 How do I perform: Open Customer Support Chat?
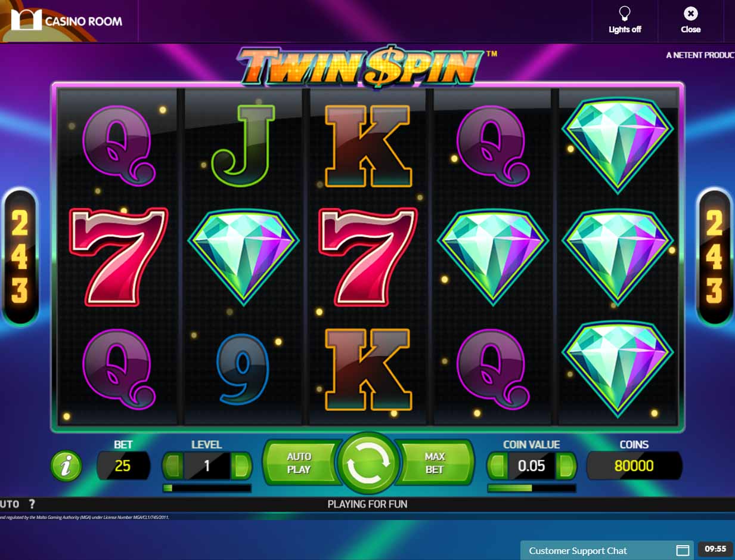(x=578, y=550)
